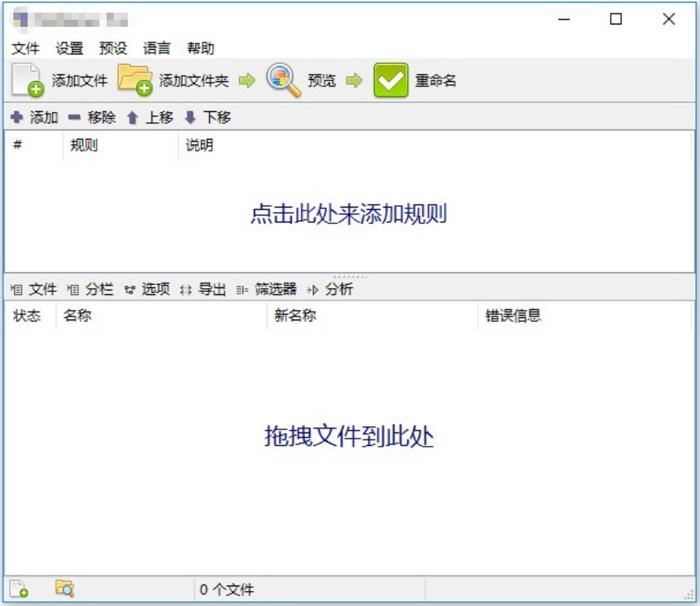Click the Add Files page icon
The image size is (700, 606).
[x=28, y=80]
